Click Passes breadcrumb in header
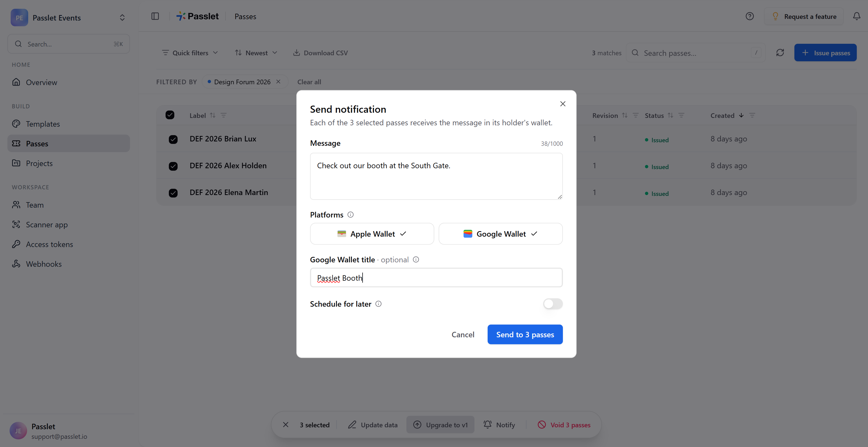This screenshot has height=447, width=868. (x=245, y=16)
